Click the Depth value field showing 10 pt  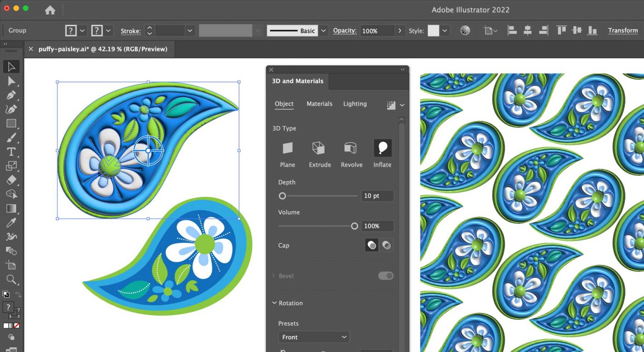click(377, 196)
